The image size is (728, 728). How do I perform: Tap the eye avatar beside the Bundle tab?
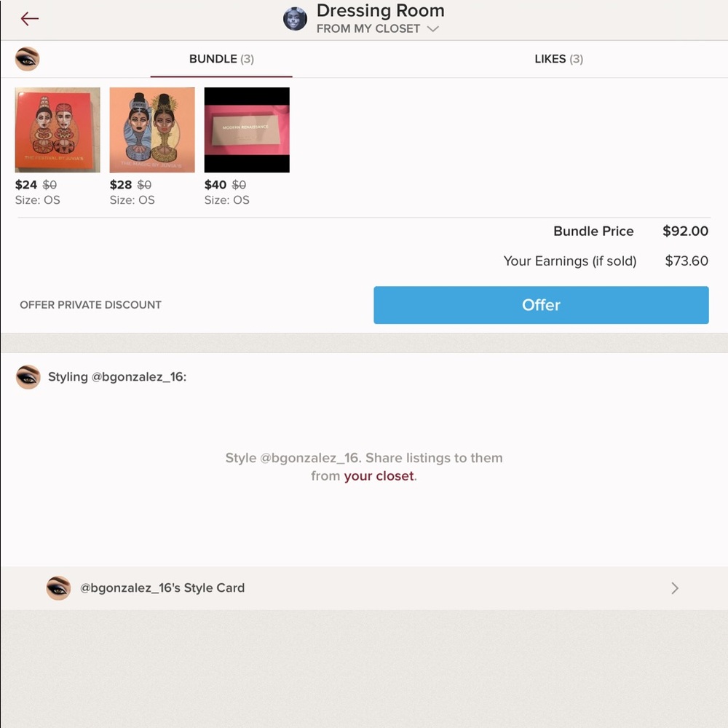point(28,59)
